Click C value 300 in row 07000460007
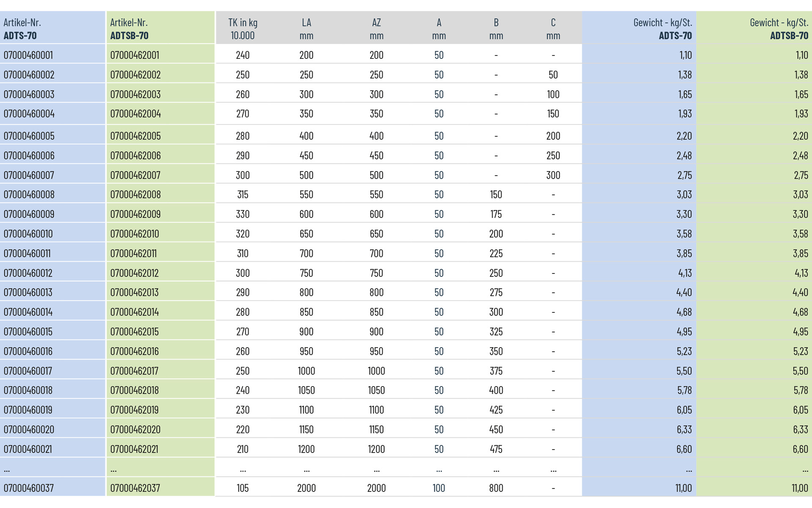Screen dimensions: 812x508 pos(553,175)
